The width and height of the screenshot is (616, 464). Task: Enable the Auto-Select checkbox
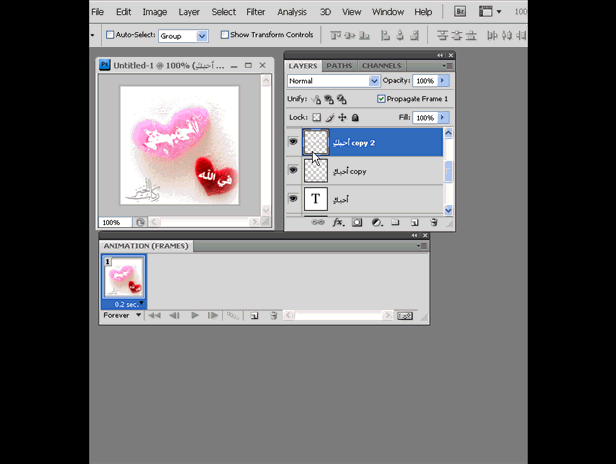110,35
